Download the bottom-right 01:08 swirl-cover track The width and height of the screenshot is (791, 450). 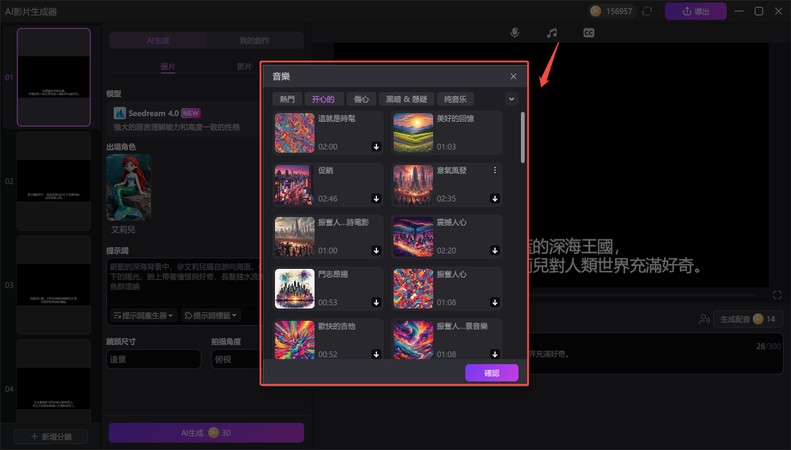[495, 355]
